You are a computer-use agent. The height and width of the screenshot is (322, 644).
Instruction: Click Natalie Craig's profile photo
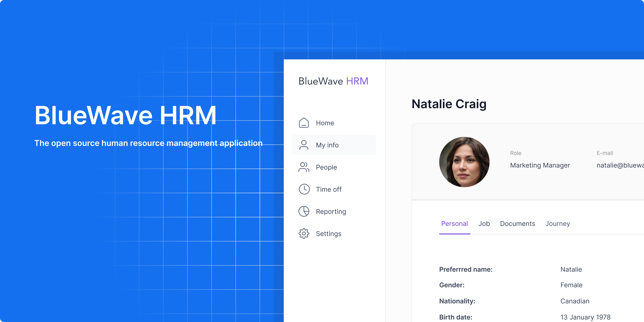(x=464, y=162)
